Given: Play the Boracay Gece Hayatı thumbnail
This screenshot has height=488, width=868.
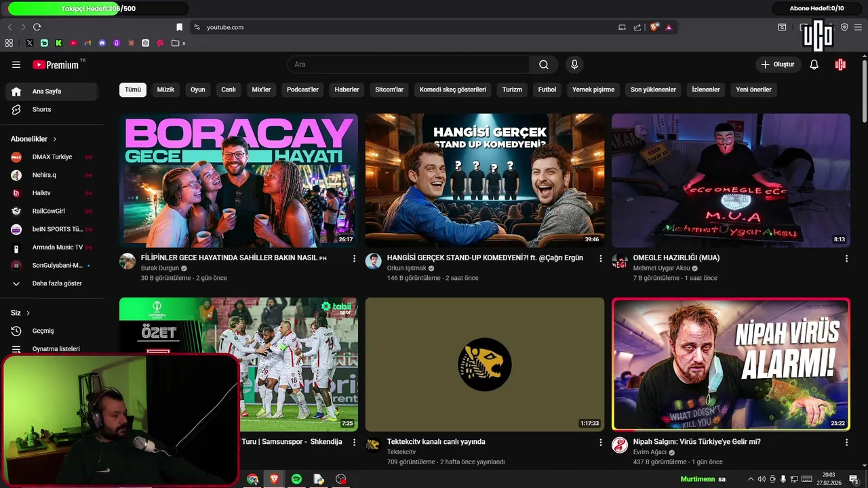Looking at the screenshot, I should [239, 180].
